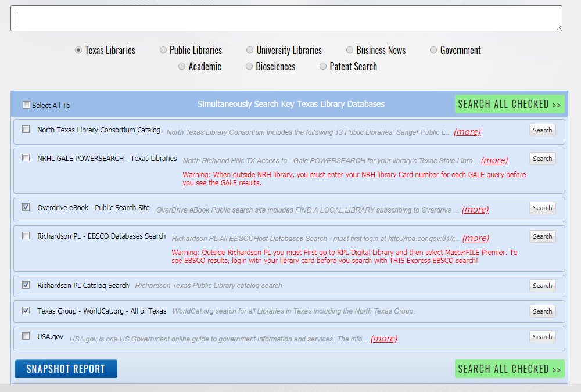Select the Public Libraries radio button

(x=163, y=50)
